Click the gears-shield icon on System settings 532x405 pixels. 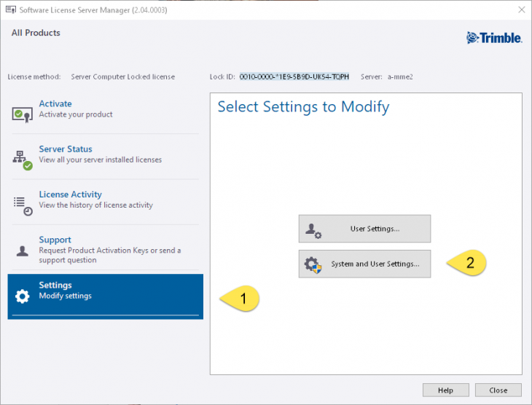[313, 265]
